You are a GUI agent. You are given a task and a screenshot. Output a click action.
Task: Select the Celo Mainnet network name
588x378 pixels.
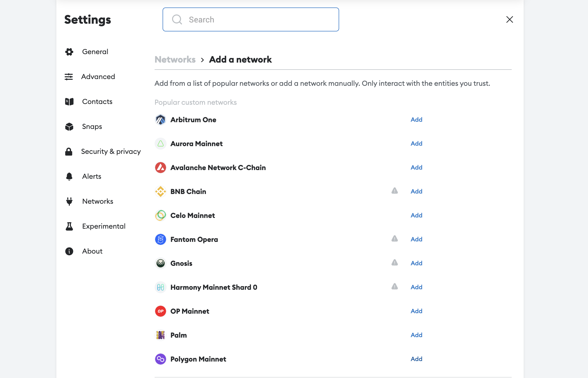(x=193, y=215)
